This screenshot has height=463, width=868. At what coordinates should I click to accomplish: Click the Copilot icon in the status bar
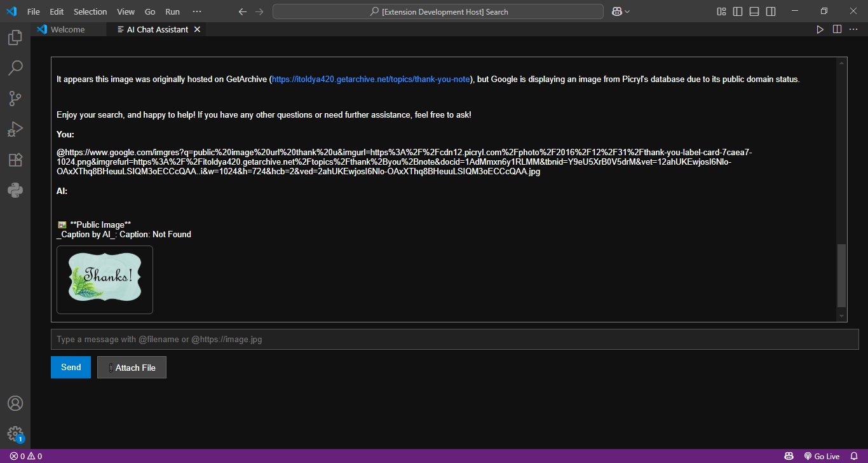[789, 456]
